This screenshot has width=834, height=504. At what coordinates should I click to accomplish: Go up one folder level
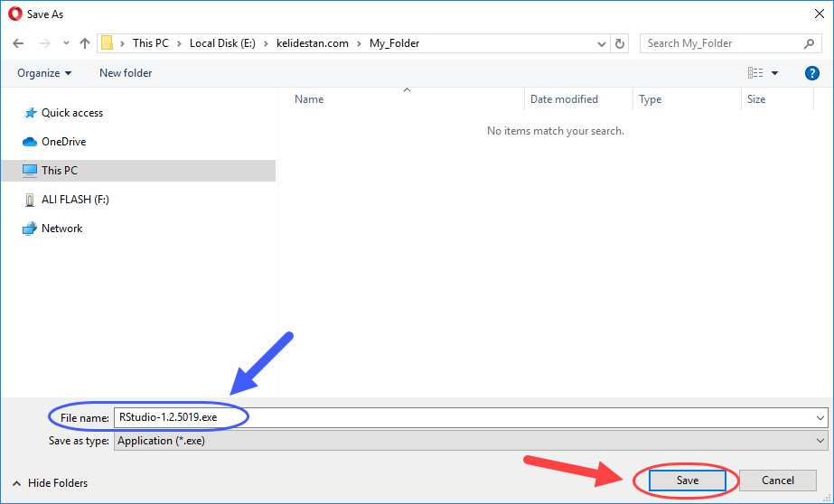[85, 43]
